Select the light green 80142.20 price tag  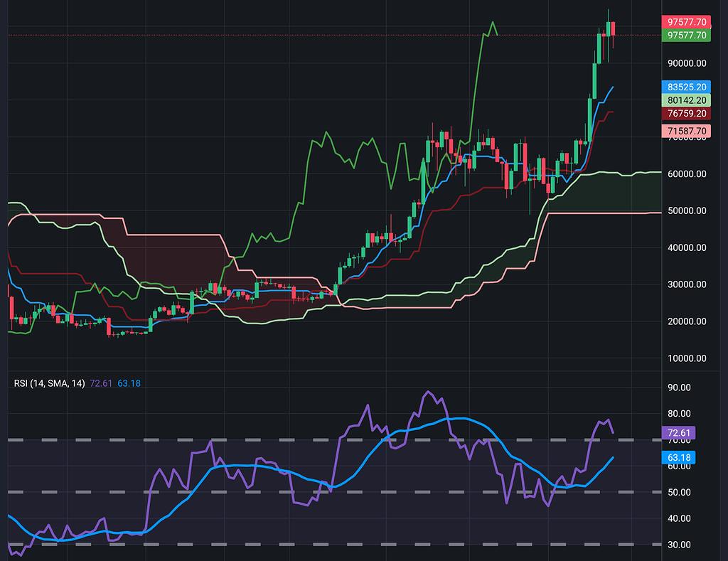click(x=685, y=100)
